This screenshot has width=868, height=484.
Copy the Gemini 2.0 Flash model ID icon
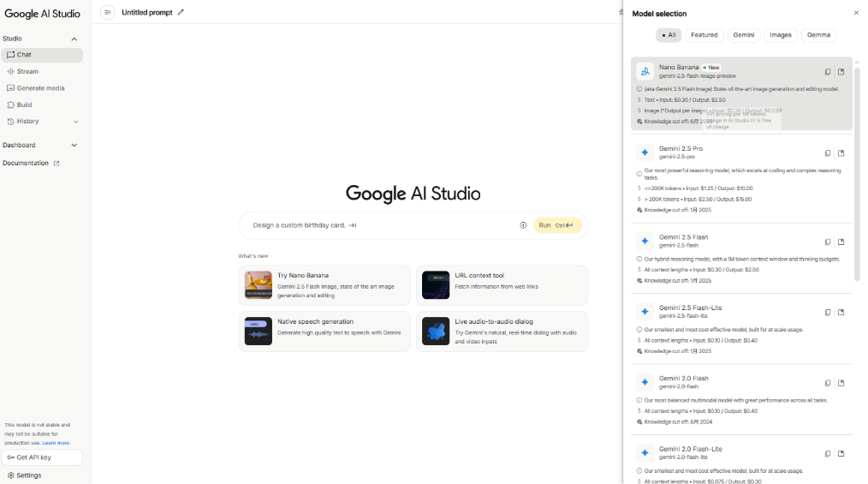(x=828, y=383)
